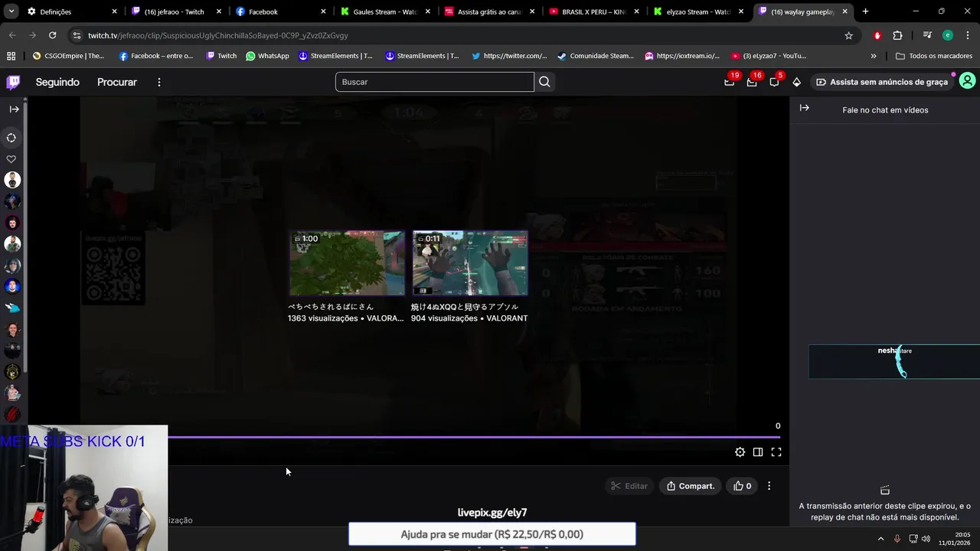The image size is (980, 551).
Task: Toggle theater mode in player
Action: coord(758,452)
